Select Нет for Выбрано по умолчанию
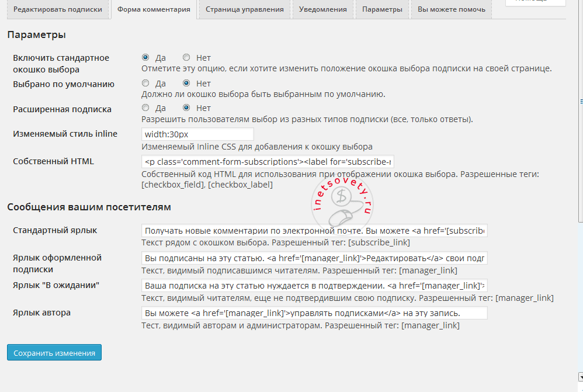 pos(186,83)
